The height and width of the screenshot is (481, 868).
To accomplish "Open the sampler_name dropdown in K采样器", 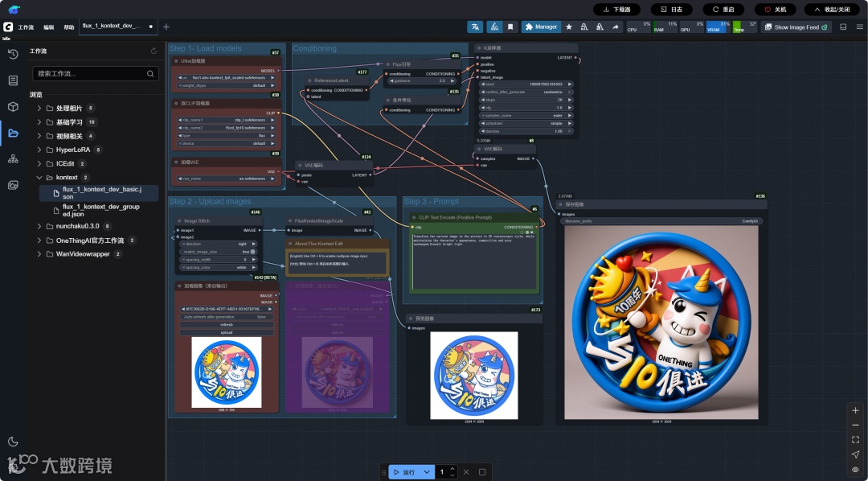I will (526, 115).
